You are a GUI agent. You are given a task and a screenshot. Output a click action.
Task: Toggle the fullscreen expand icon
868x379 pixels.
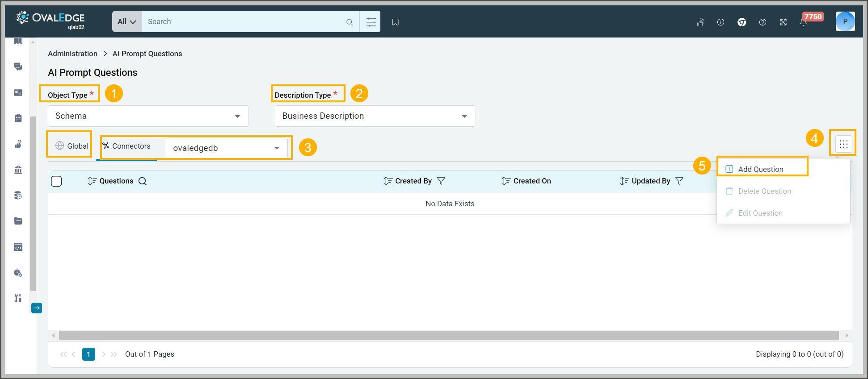[783, 22]
